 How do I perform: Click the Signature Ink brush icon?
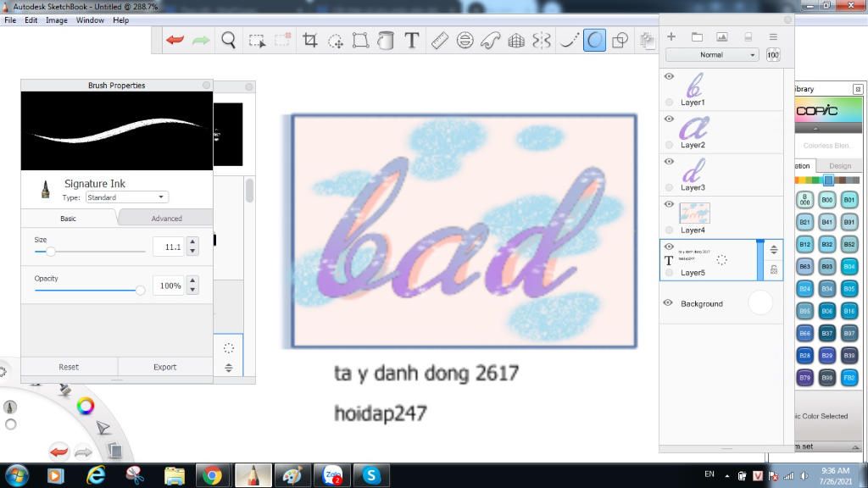pos(46,189)
